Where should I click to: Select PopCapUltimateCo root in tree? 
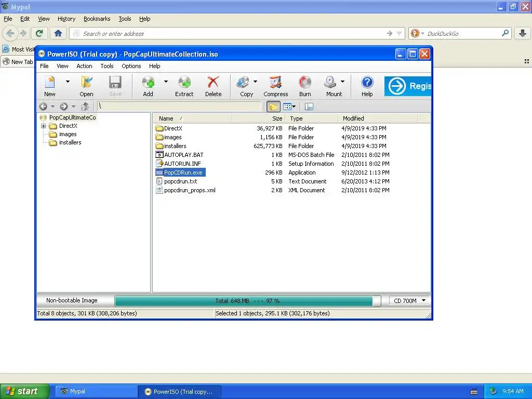click(72, 117)
